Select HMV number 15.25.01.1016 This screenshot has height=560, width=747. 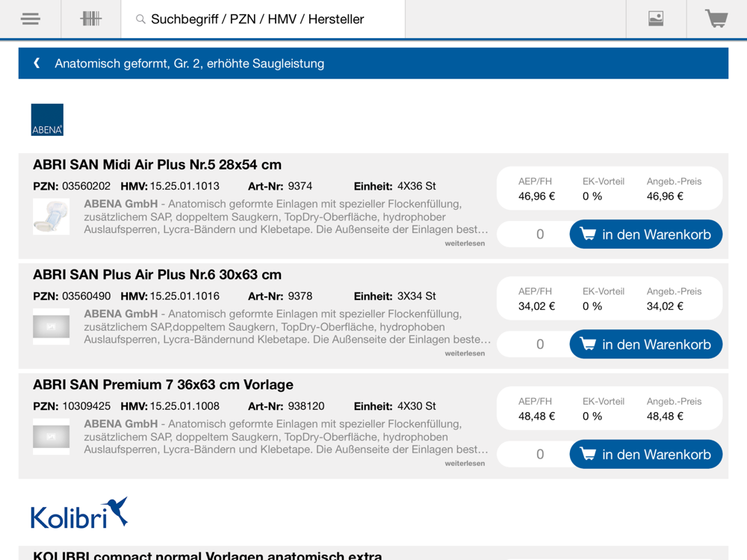tap(185, 296)
